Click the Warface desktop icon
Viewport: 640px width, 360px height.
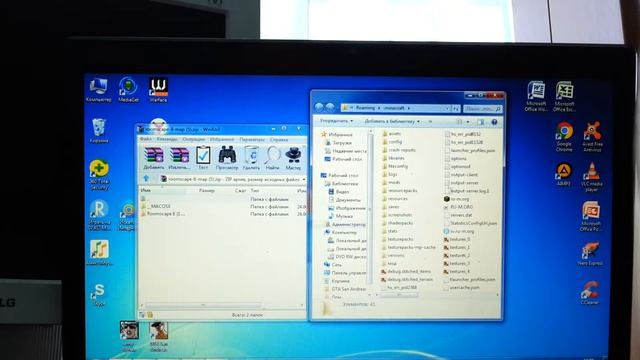158,90
